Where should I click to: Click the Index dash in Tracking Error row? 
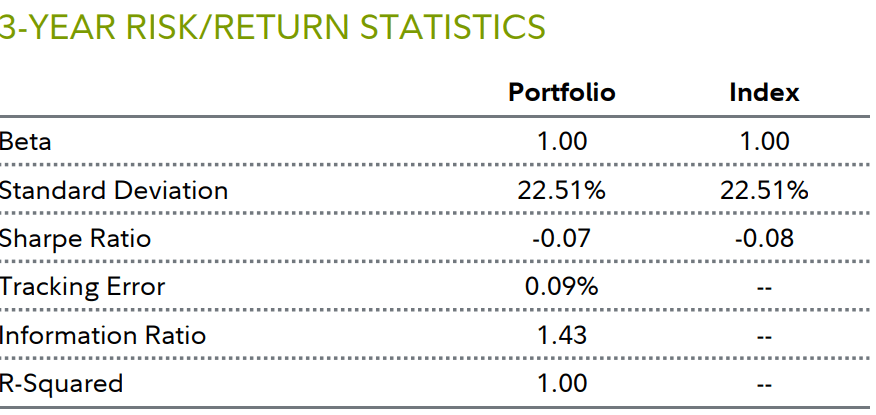(764, 288)
